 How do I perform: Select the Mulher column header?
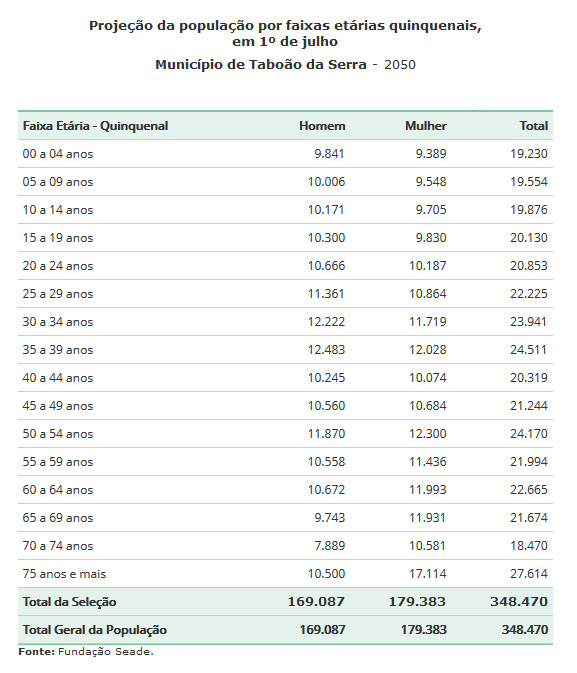(x=425, y=126)
